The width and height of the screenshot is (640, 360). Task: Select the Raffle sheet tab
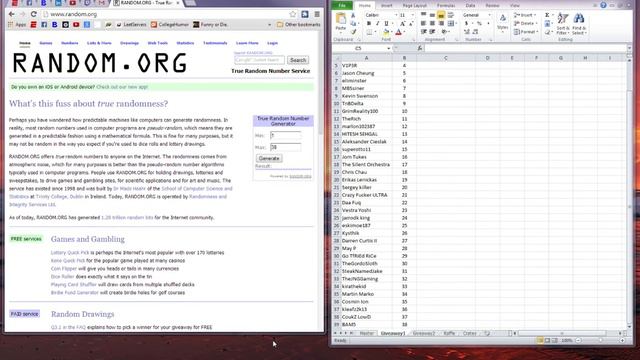(x=449, y=333)
